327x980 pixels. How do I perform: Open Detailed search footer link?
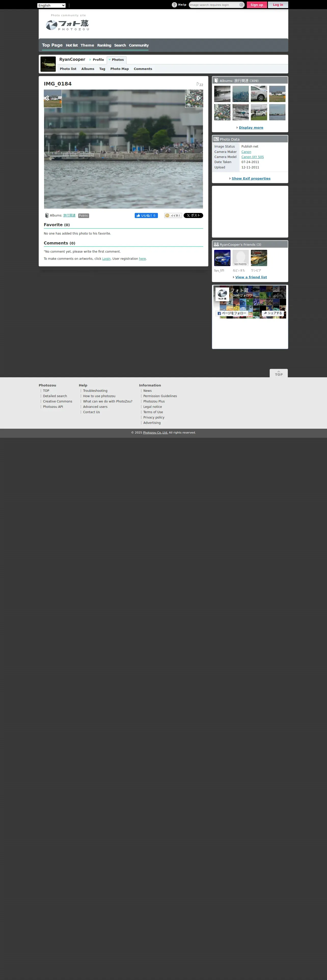pyautogui.click(x=55, y=396)
